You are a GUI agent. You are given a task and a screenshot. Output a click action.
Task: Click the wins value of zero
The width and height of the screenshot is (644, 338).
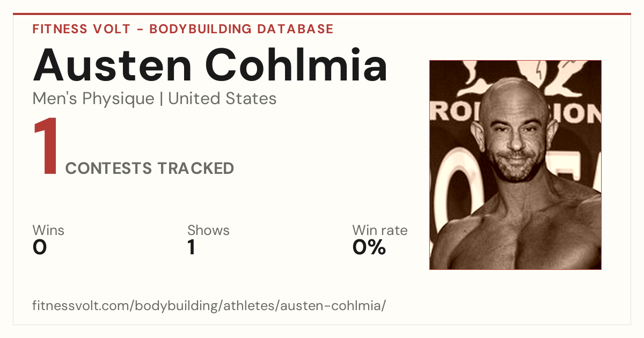[x=40, y=247]
